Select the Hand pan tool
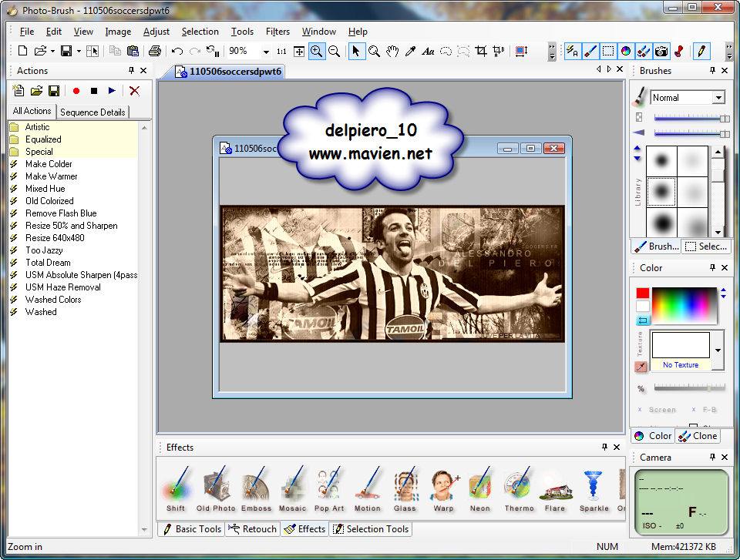The height and width of the screenshot is (560, 740). (x=392, y=51)
